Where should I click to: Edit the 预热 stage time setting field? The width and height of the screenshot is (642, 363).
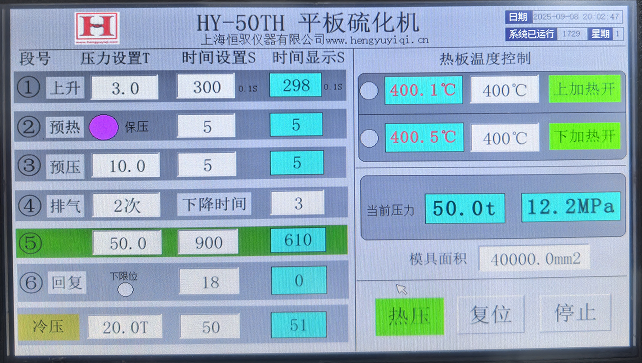[206, 126]
